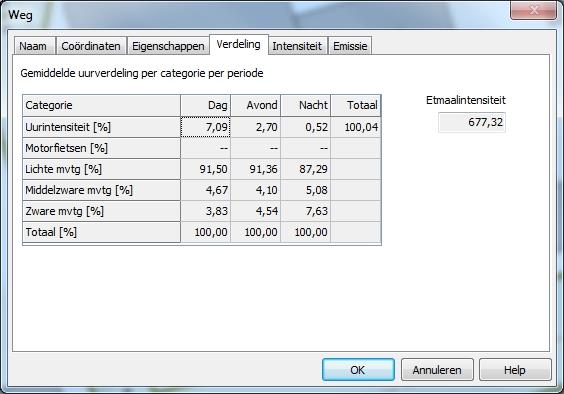Click Middelzware mvtg Nacht value 5,08

point(306,190)
